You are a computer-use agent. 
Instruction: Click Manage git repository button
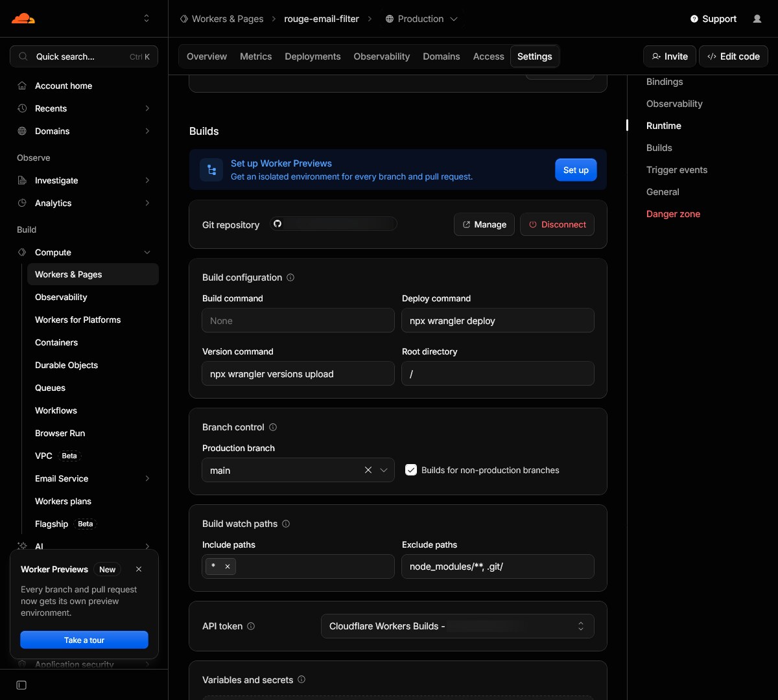pos(484,224)
